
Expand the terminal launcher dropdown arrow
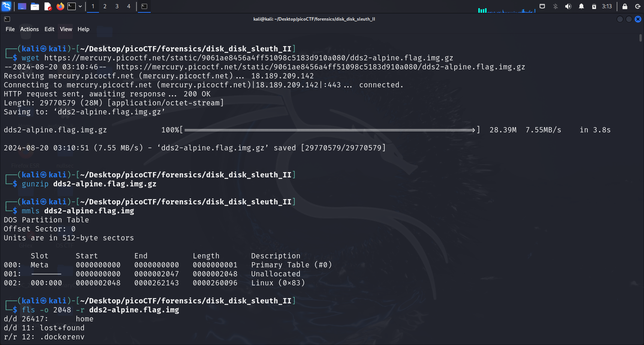pyautogui.click(x=80, y=6)
